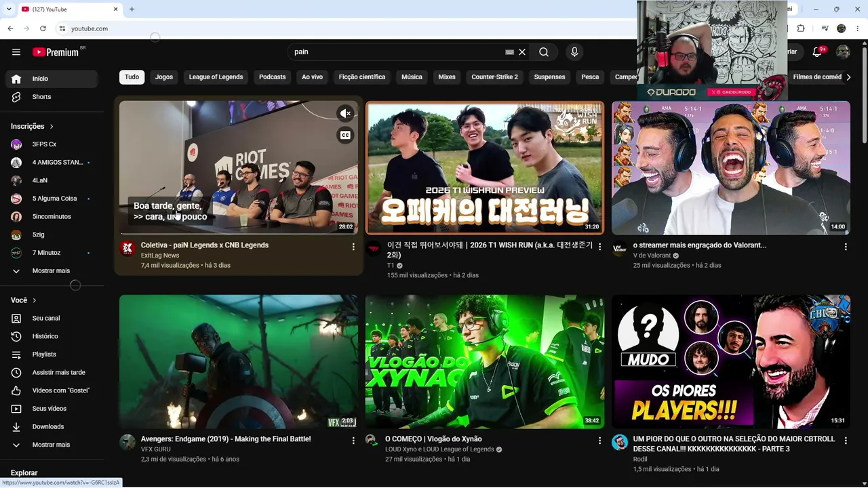
Task: Go to the YouTube Premium logo home
Action: click(x=56, y=52)
